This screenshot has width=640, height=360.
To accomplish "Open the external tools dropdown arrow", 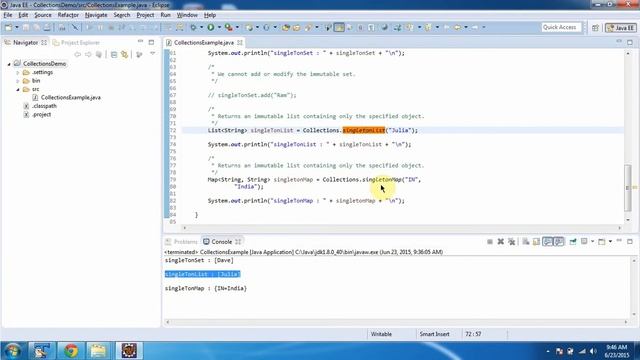I will [237, 27].
